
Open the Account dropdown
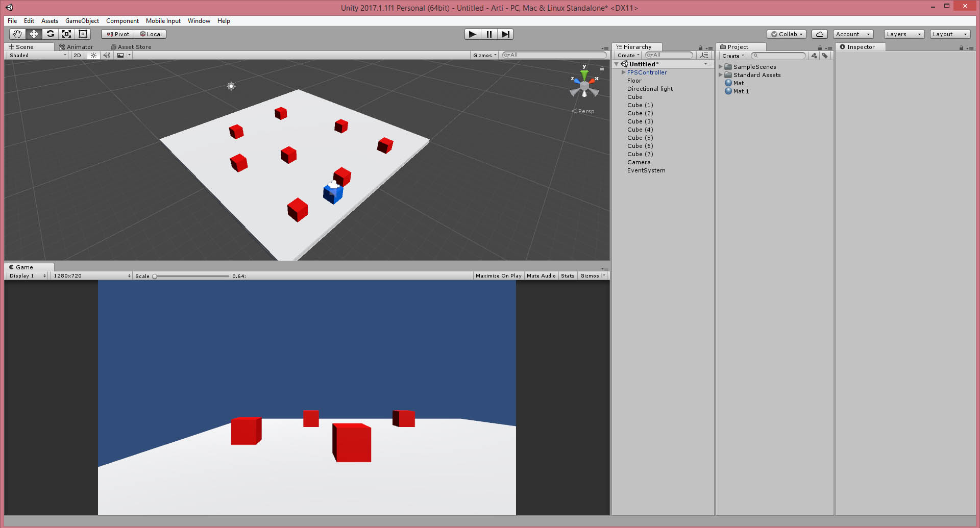pyautogui.click(x=853, y=34)
